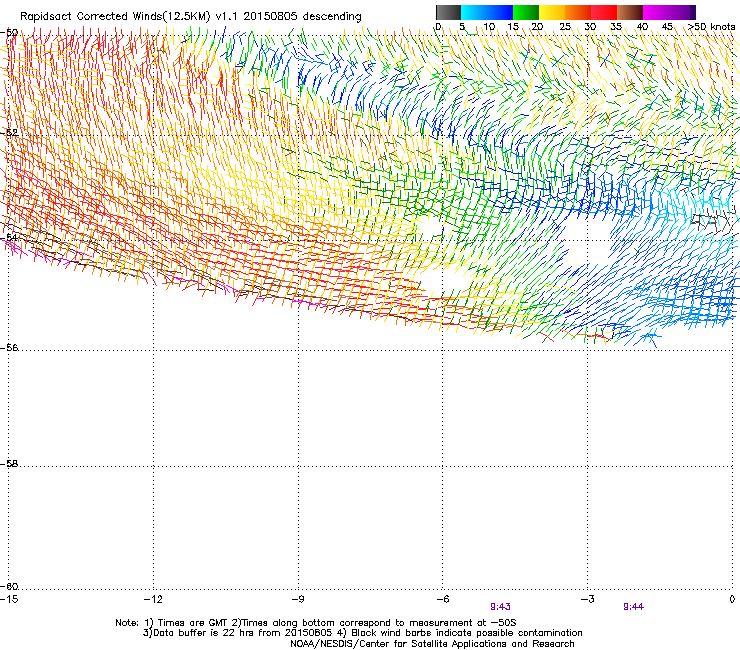
Task: Click the magenta 40-45 knots color swatch
Action: pos(656,12)
